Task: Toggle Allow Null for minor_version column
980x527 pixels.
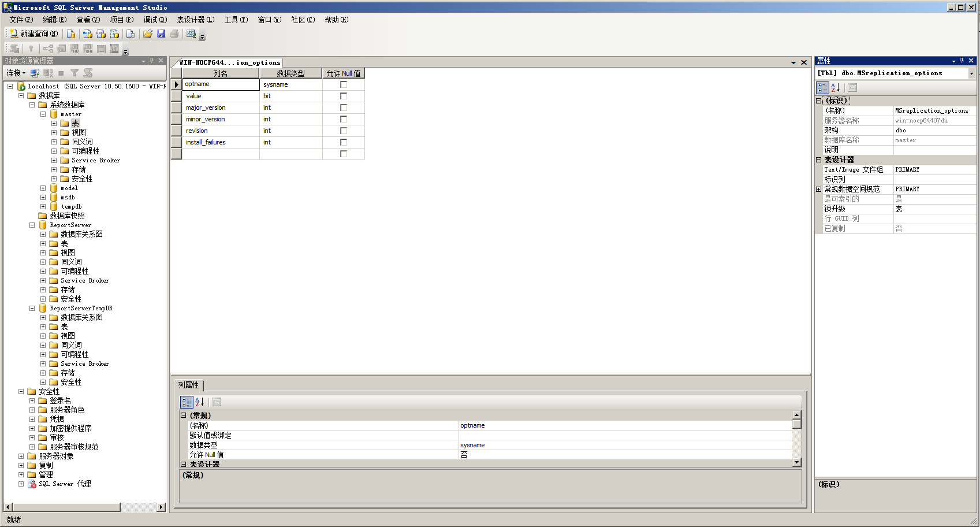Action: click(x=344, y=119)
